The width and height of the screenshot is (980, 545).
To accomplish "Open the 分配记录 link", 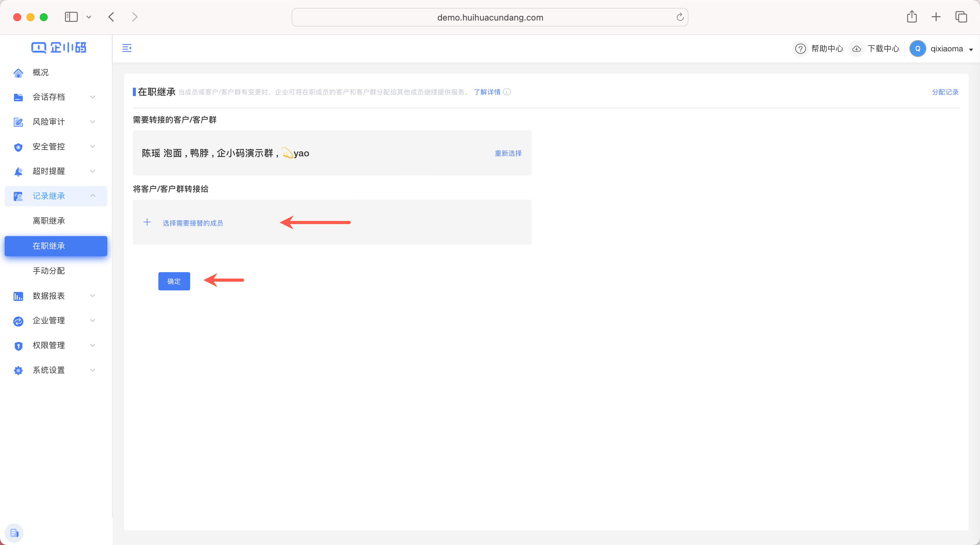I will [945, 92].
